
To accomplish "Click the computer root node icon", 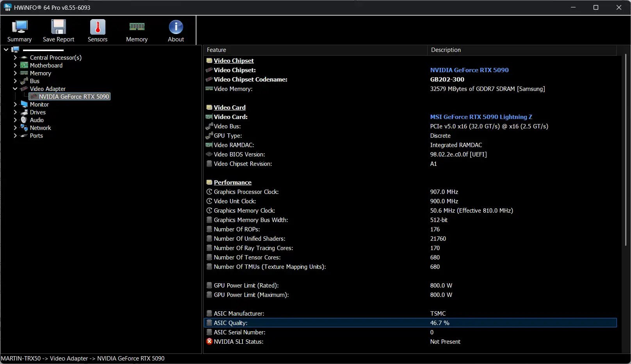I will tap(15, 50).
